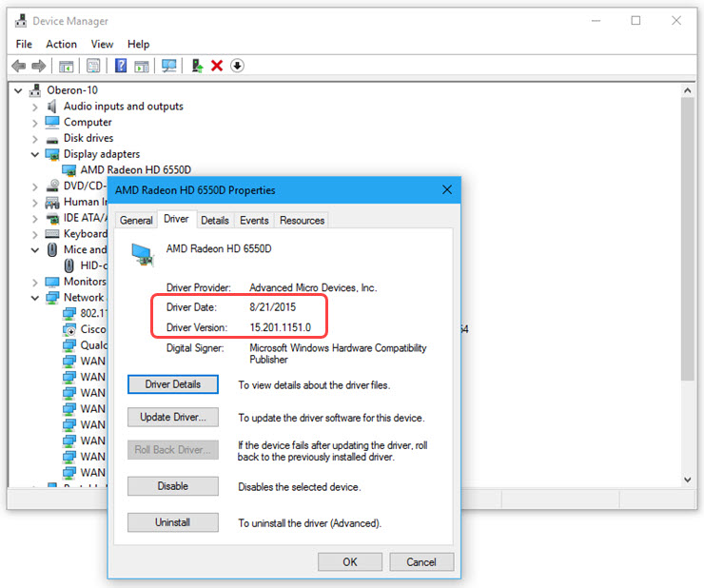The height and width of the screenshot is (588, 704).
Task: Click the Update Driver button
Action: click(x=173, y=418)
